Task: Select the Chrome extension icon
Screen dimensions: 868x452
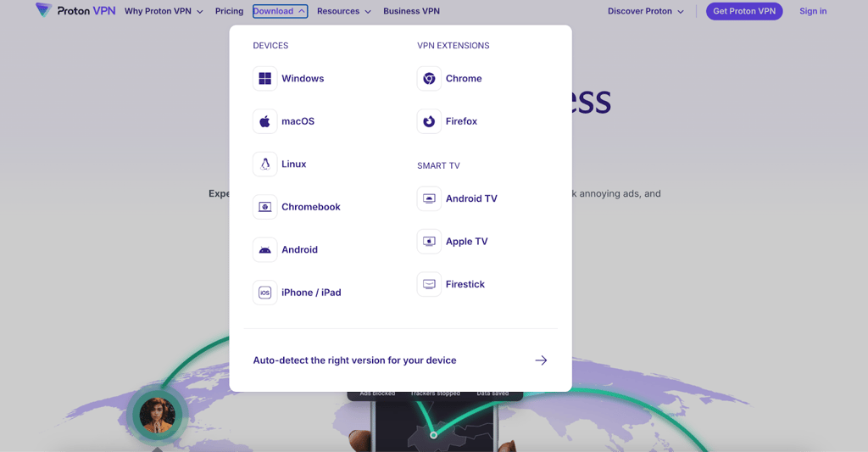Action: [429, 79]
